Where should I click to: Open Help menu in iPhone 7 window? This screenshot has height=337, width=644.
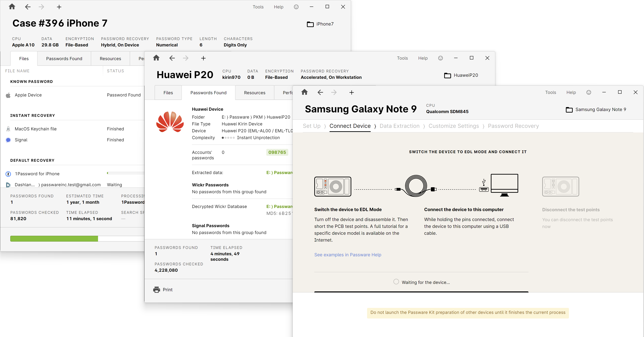pos(278,7)
